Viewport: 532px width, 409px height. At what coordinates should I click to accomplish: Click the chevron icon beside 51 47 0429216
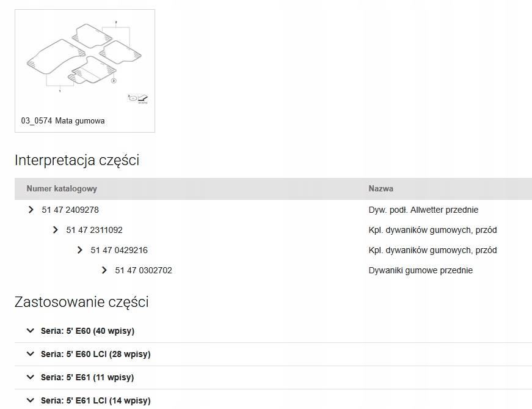pyautogui.click(x=80, y=250)
